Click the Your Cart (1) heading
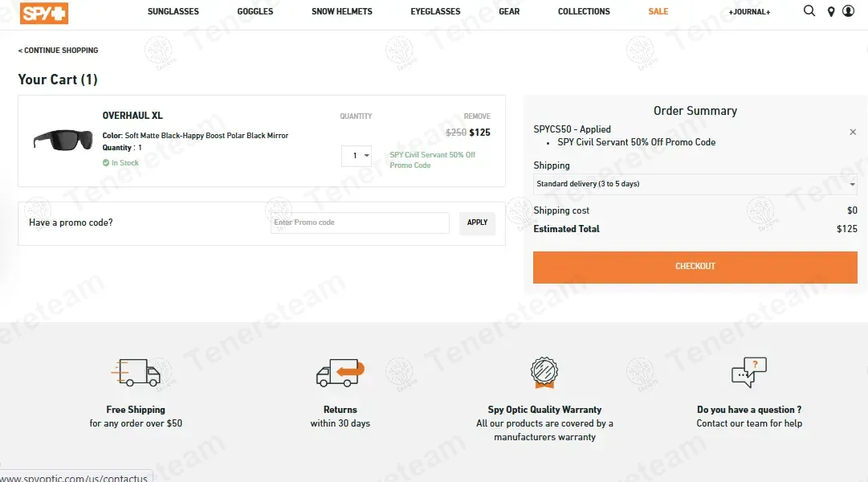868x482 pixels. pos(58,80)
